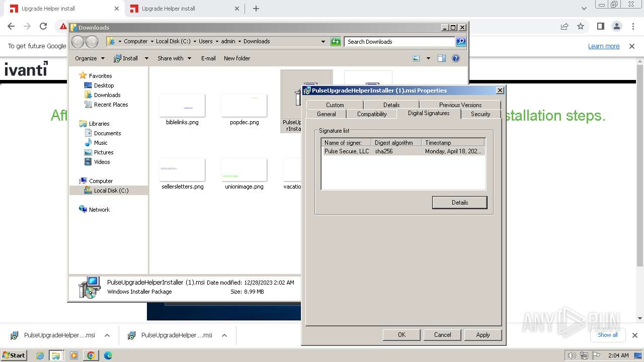Viewport: 644px width, 362px height.
Task: Select Videos library
Action: point(102,162)
